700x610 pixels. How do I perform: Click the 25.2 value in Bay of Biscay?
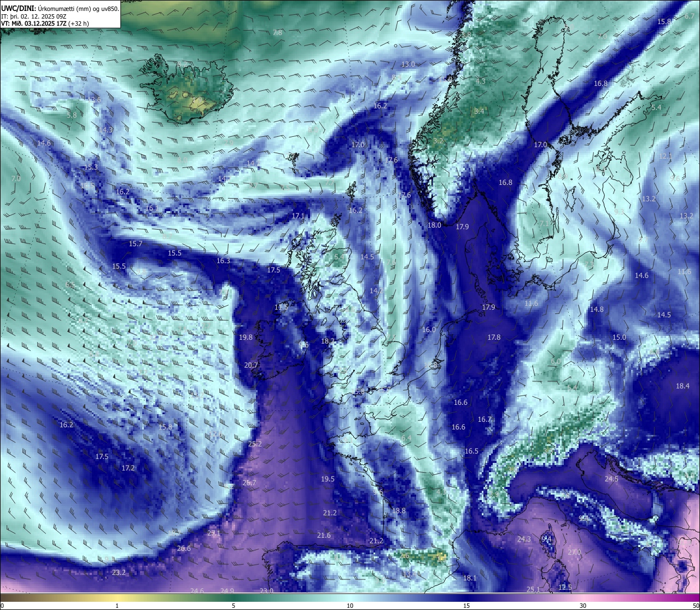tap(255, 444)
